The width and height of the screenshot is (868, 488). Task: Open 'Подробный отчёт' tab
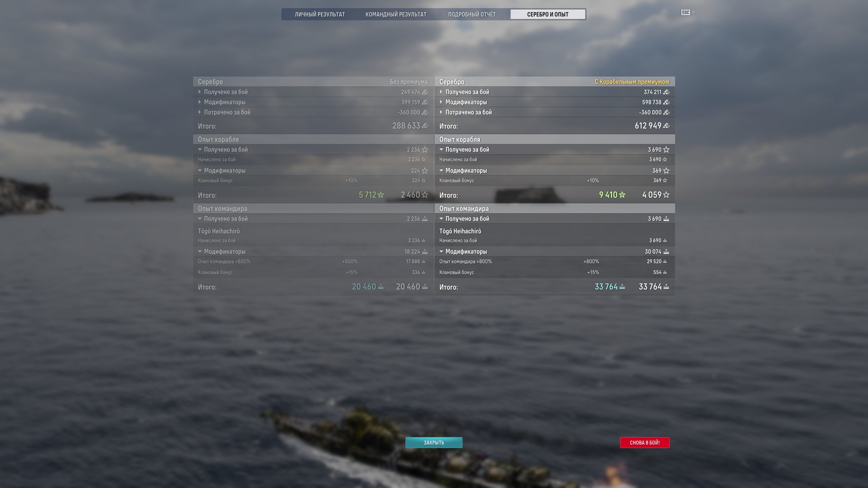click(472, 14)
